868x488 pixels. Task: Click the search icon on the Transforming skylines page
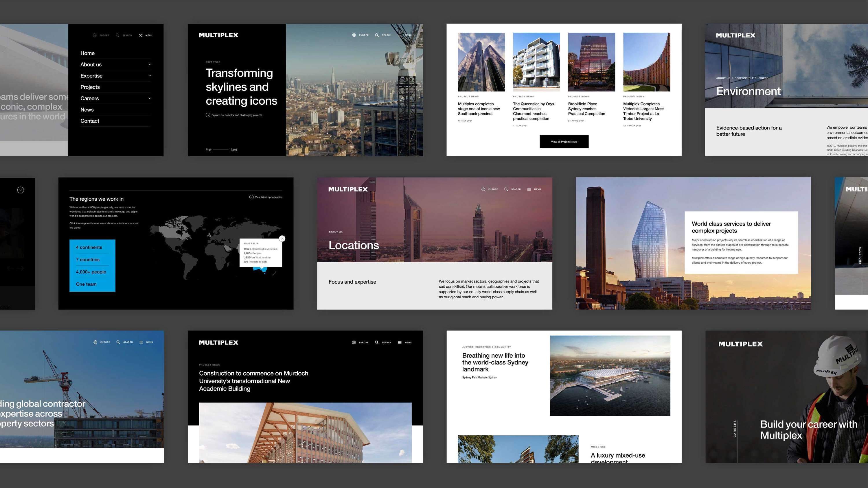[x=377, y=35]
